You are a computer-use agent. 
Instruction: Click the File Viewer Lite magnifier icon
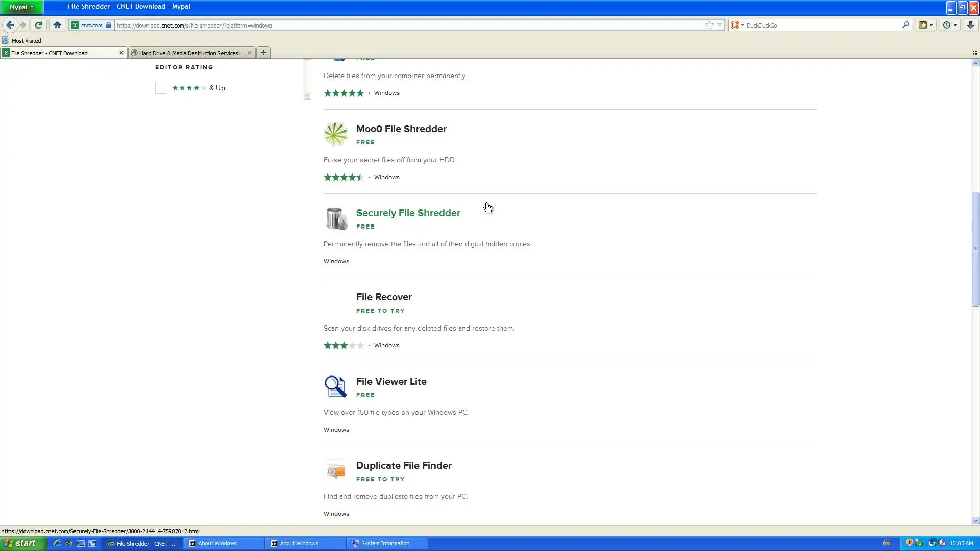pyautogui.click(x=335, y=387)
